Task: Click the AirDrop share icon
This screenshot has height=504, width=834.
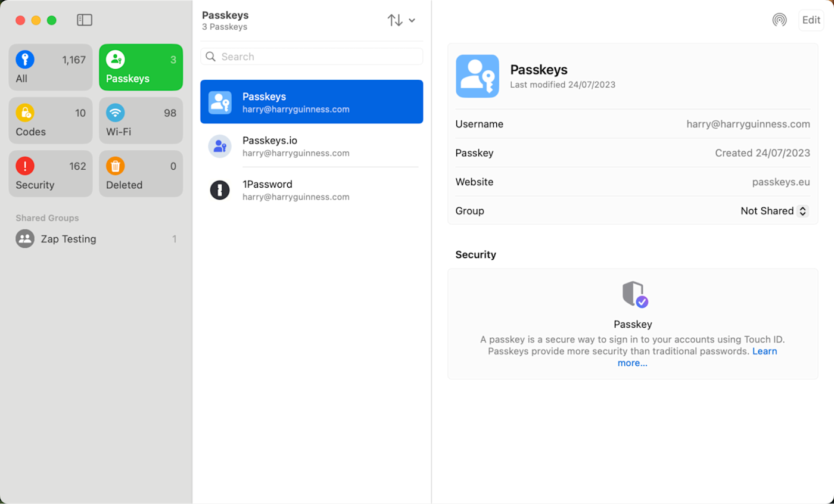Action: [779, 20]
